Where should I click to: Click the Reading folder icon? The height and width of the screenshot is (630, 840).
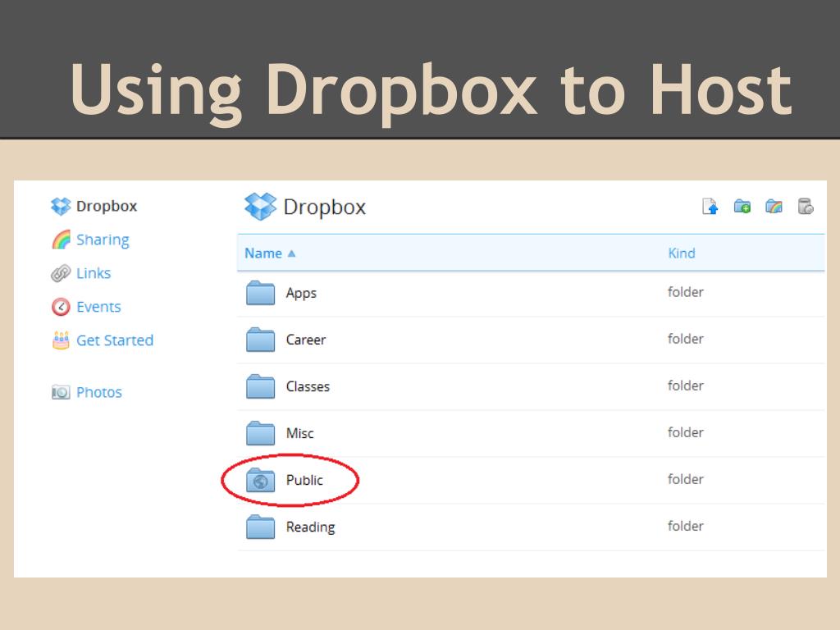[x=260, y=527]
